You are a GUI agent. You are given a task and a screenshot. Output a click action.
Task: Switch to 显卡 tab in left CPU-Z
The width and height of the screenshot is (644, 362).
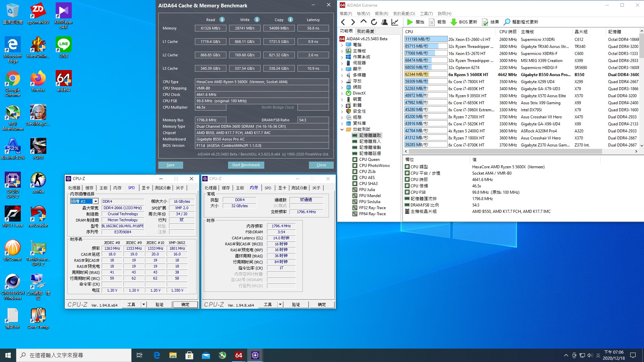[146, 188]
